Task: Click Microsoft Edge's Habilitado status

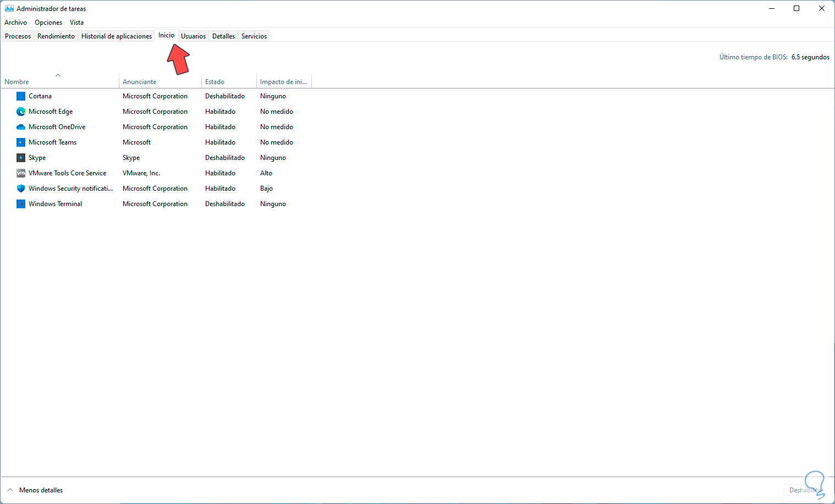Action: coord(221,112)
